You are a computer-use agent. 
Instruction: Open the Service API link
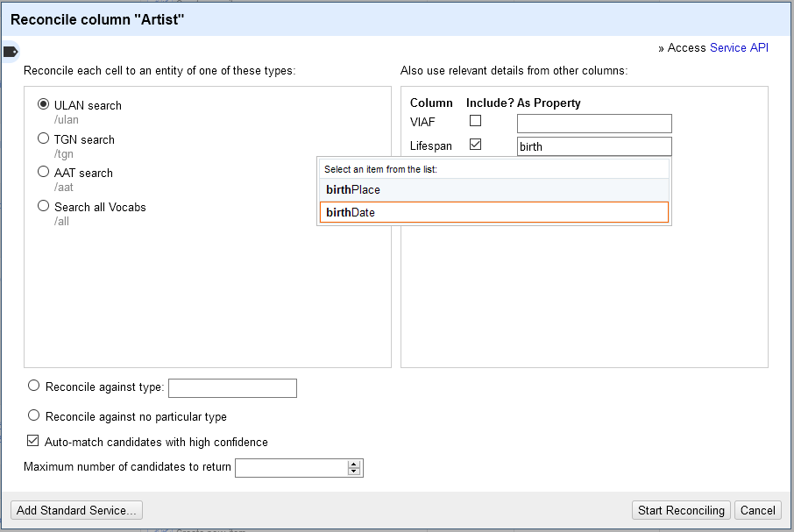(738, 48)
